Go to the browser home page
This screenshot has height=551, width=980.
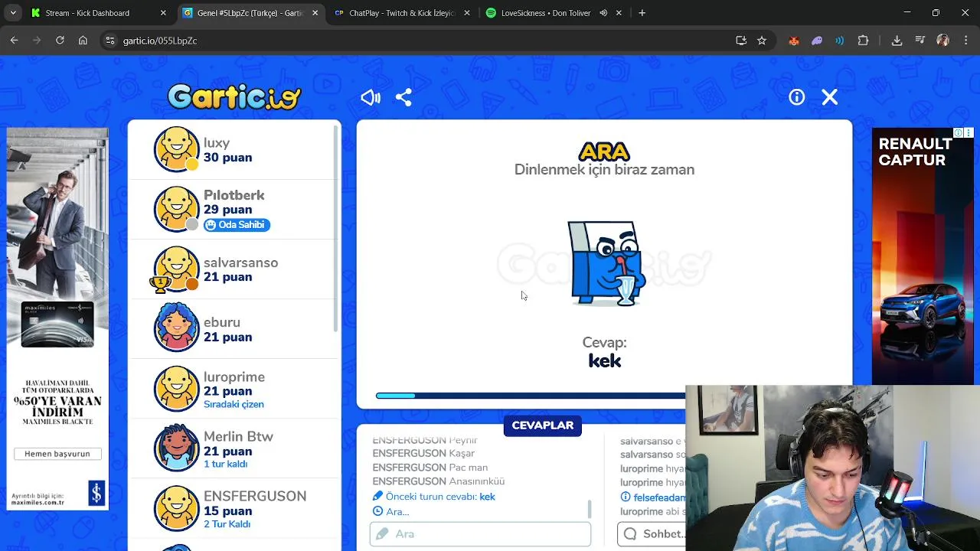pos(83,41)
